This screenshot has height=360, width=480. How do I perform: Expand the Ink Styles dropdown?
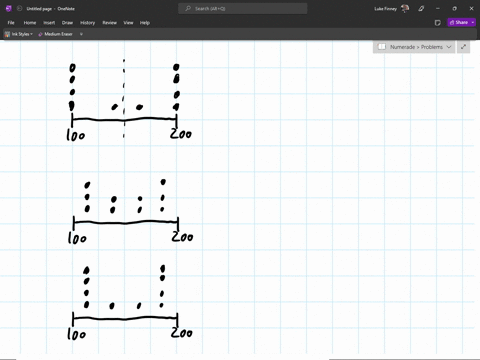pos(31,34)
